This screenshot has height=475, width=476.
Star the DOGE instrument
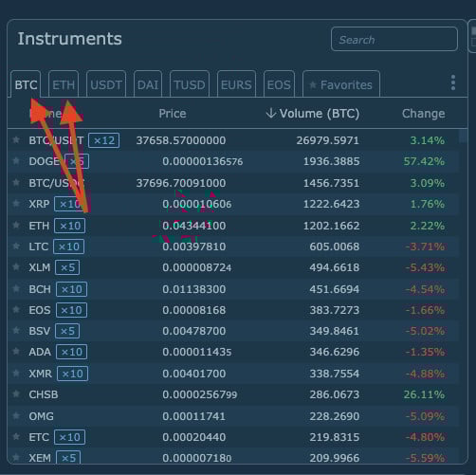16,161
